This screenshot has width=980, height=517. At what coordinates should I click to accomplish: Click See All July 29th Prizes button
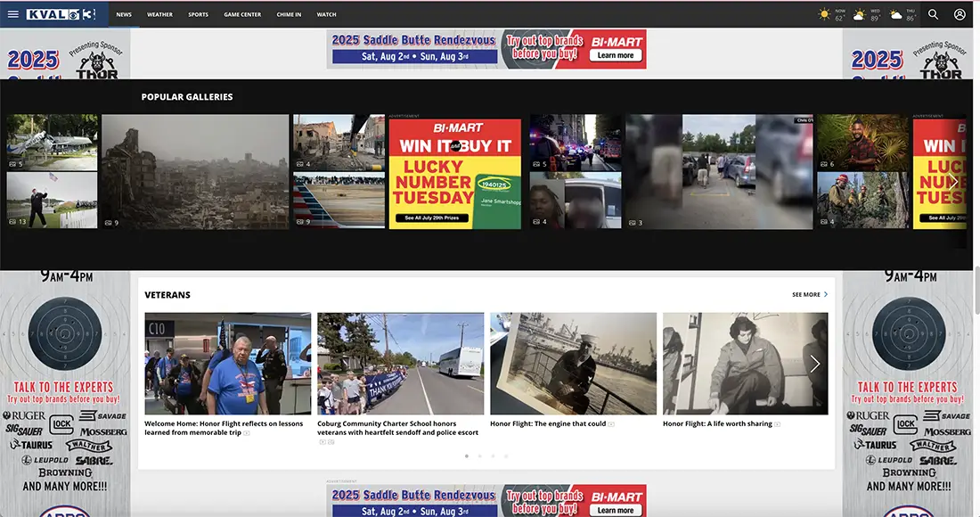click(432, 218)
